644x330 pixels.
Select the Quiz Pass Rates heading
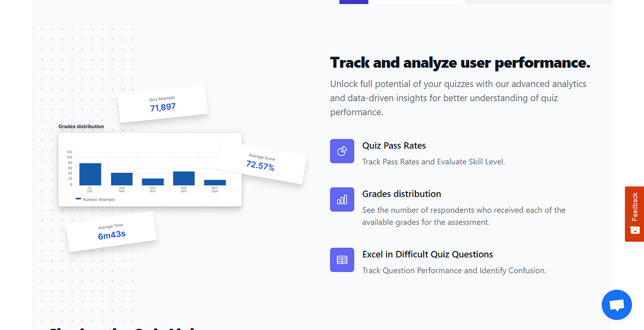click(394, 146)
